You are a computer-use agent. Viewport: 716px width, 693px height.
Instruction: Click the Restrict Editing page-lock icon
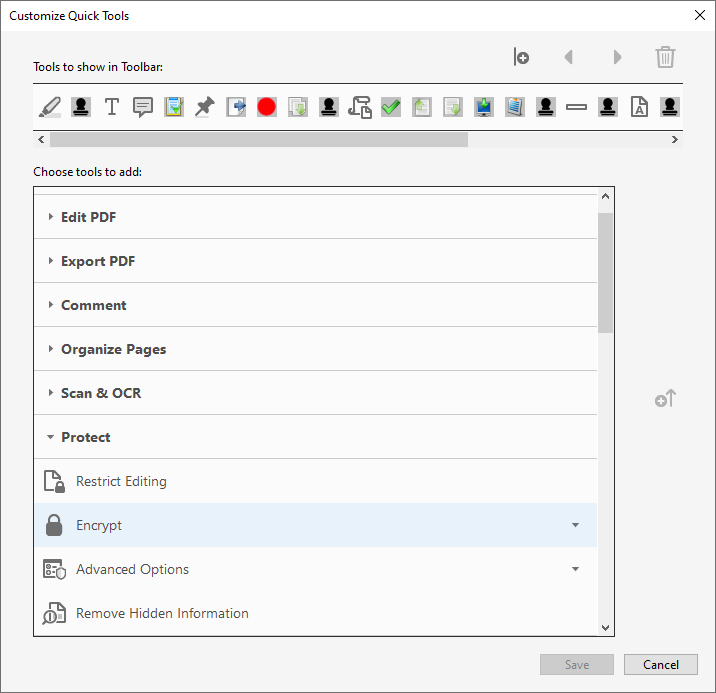click(x=54, y=482)
